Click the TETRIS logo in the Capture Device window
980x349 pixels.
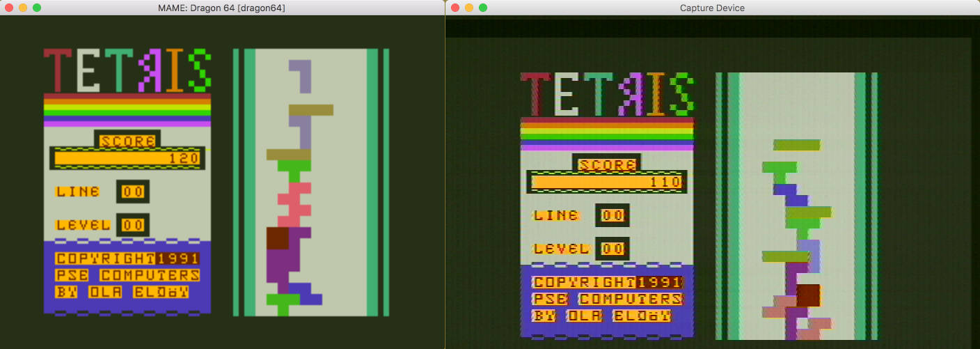point(608,94)
